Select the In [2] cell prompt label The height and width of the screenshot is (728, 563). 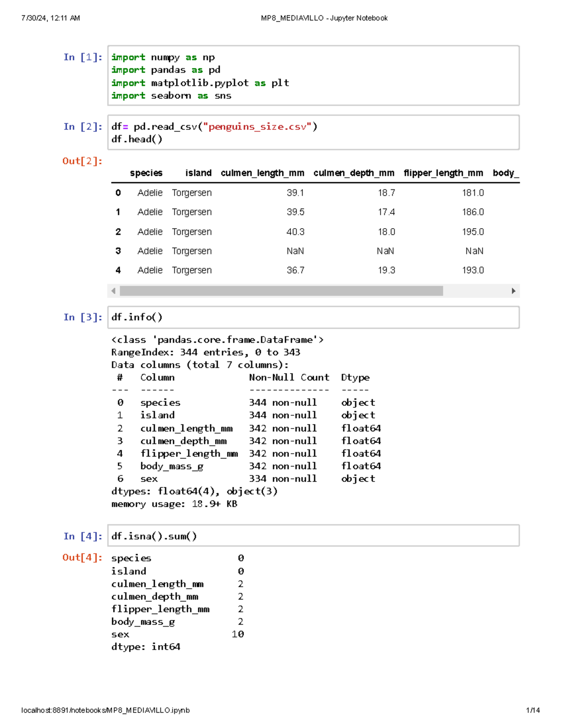(83, 127)
